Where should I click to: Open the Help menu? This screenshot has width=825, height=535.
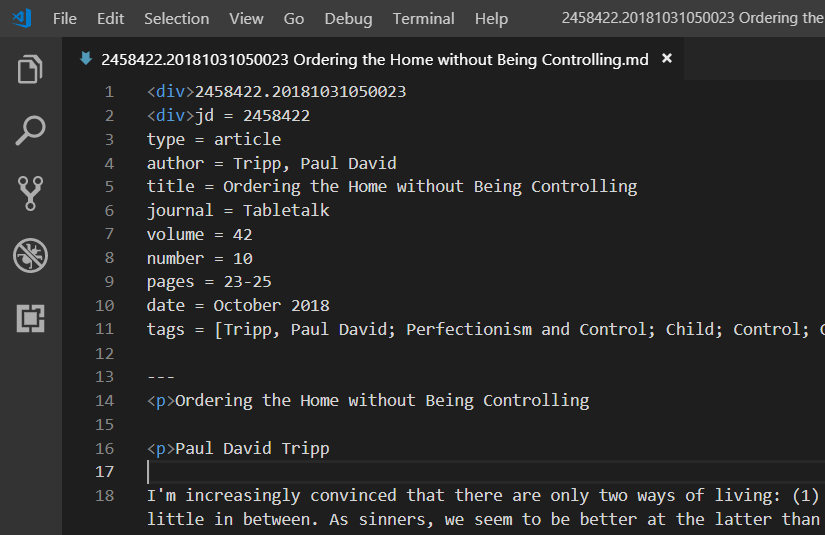[x=491, y=19]
